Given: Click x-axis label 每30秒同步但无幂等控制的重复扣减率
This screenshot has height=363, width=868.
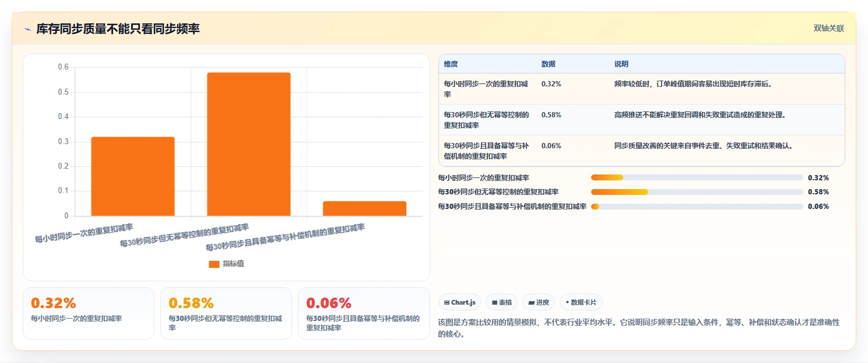Looking at the screenshot, I should pos(185,235).
